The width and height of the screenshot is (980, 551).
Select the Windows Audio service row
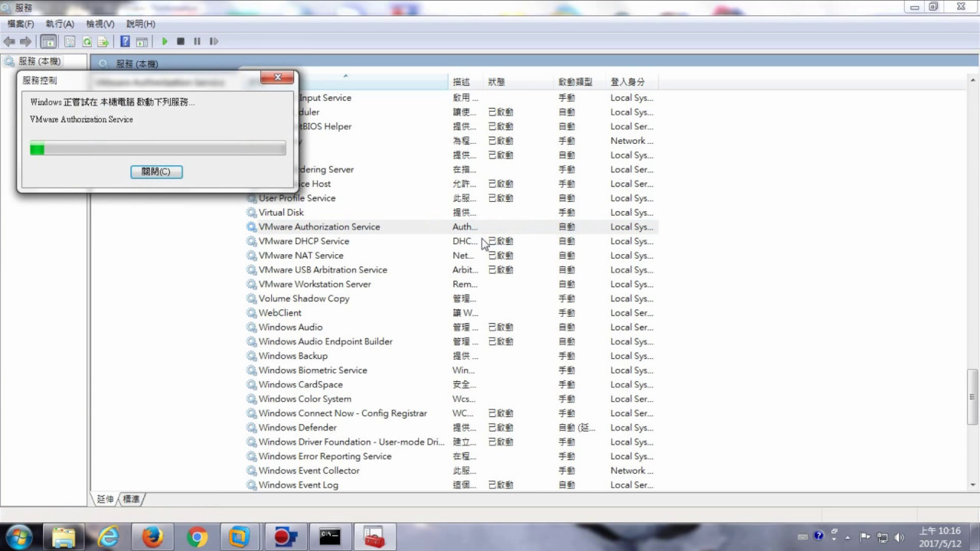tap(451, 327)
